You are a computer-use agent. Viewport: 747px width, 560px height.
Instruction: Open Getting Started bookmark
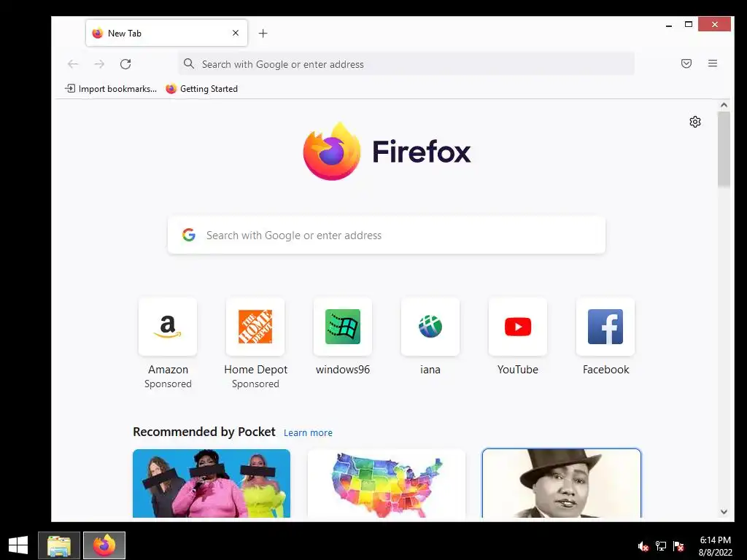pos(201,88)
